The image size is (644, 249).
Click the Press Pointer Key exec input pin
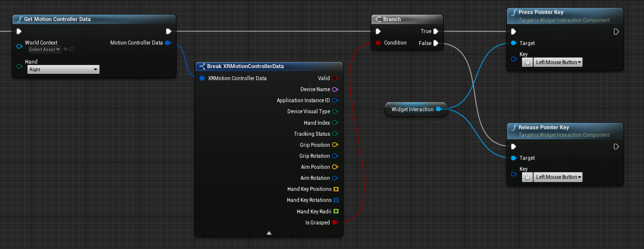point(513,32)
